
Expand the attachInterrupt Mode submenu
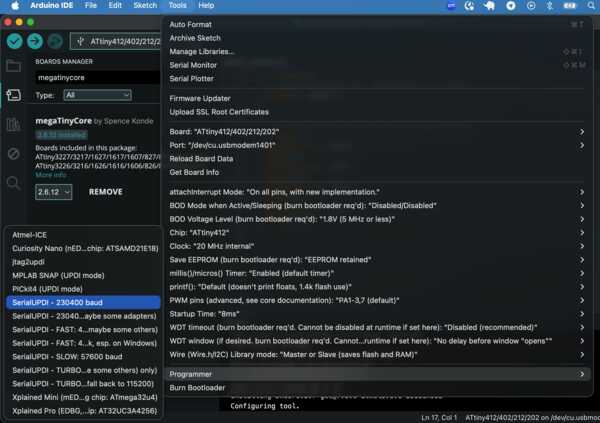[x=377, y=192]
